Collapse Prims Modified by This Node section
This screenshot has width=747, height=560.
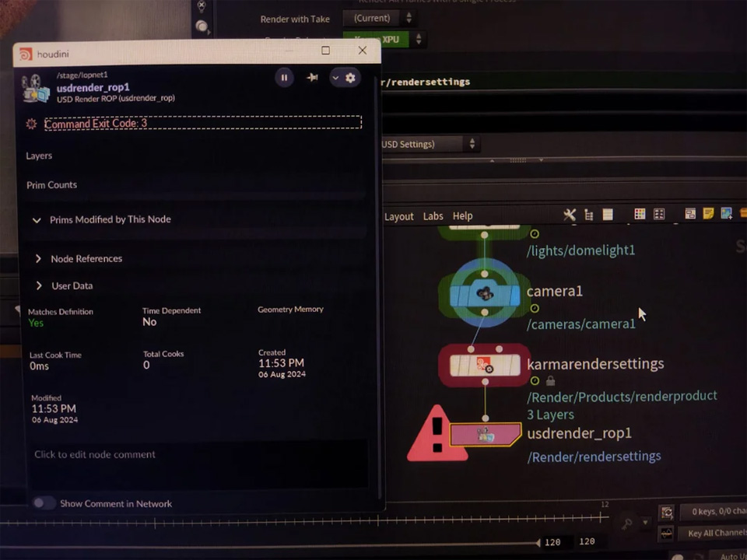click(37, 220)
